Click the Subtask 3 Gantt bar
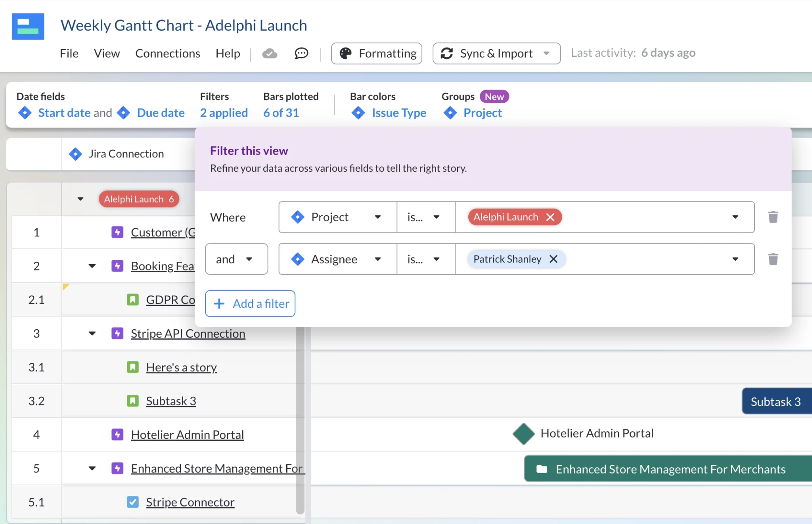The height and width of the screenshot is (524, 812). tap(777, 401)
